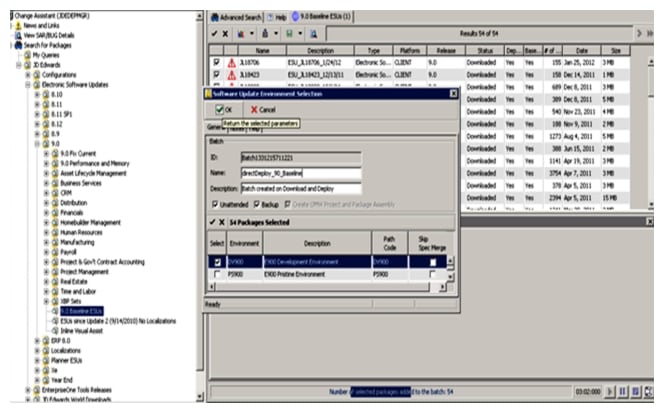Toggle the checkbox for package JL10706
Viewport: 657px width, 420px height.
coord(216,62)
